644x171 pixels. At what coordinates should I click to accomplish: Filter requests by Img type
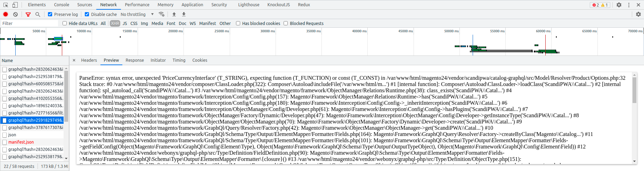coord(144,23)
